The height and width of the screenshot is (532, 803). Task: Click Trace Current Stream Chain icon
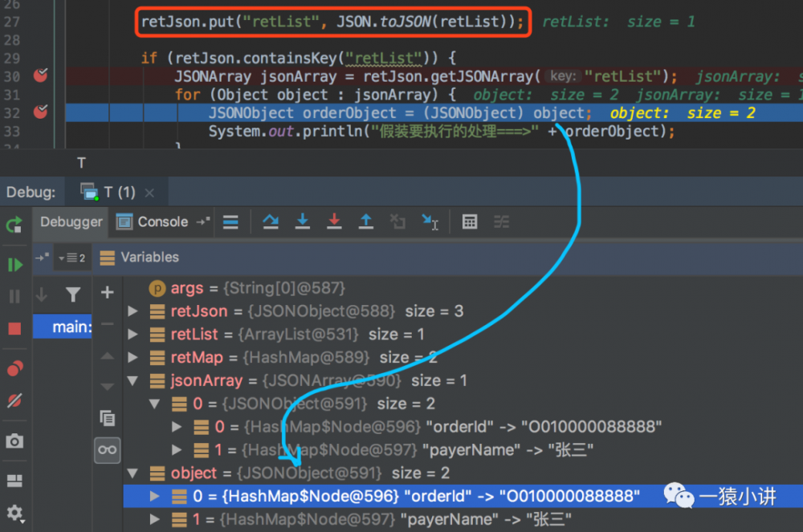click(x=501, y=221)
